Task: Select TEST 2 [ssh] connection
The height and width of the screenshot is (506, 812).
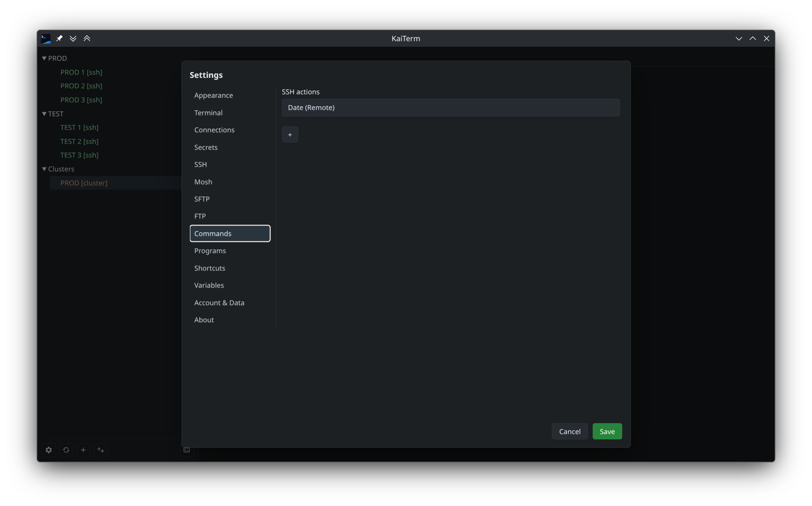Action: point(79,141)
